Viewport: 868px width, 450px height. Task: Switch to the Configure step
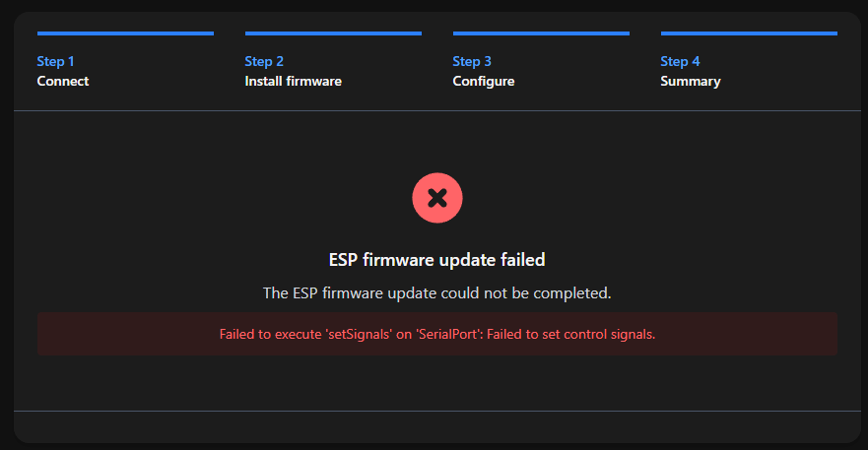[x=484, y=81]
